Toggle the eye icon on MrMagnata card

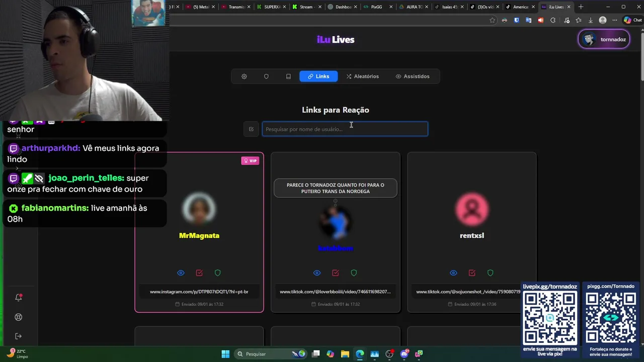[181, 273]
